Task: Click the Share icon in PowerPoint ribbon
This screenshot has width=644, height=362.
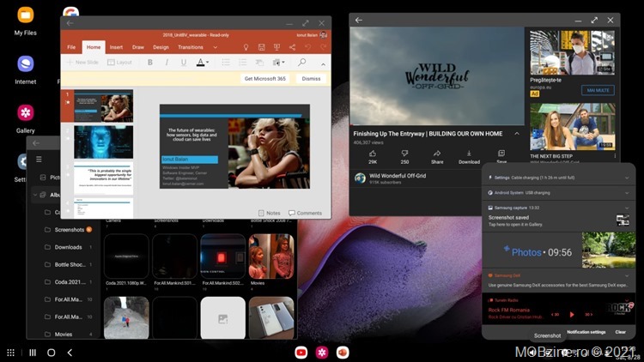Action: point(292,47)
